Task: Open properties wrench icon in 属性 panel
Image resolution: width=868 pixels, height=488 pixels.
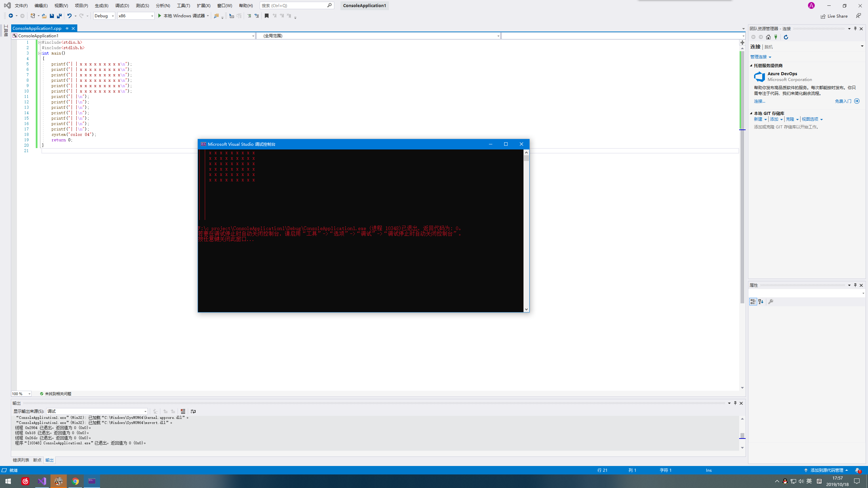Action: pyautogui.click(x=771, y=302)
